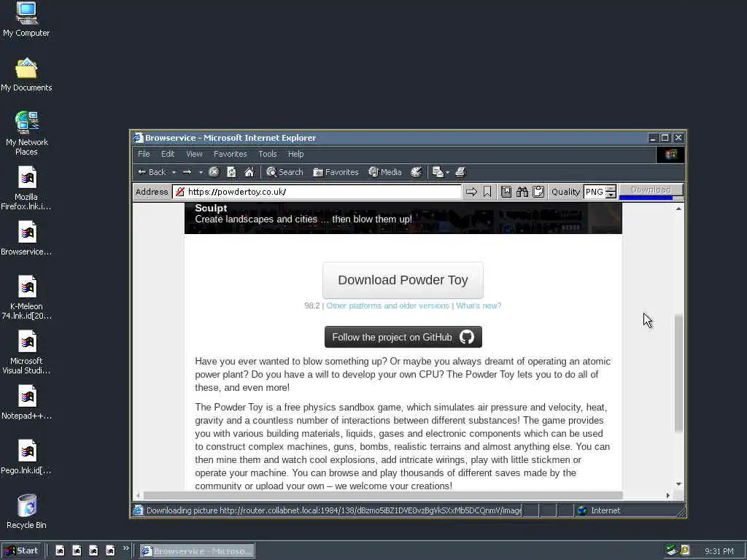Image resolution: width=747 pixels, height=560 pixels.
Task: Click the PNG quality selector field
Action: pyautogui.click(x=594, y=192)
